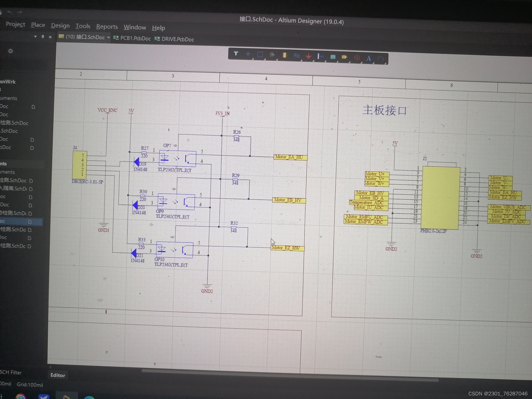The width and height of the screenshot is (532, 399).
Task: Click the GND power port icon
Action: pos(308,57)
